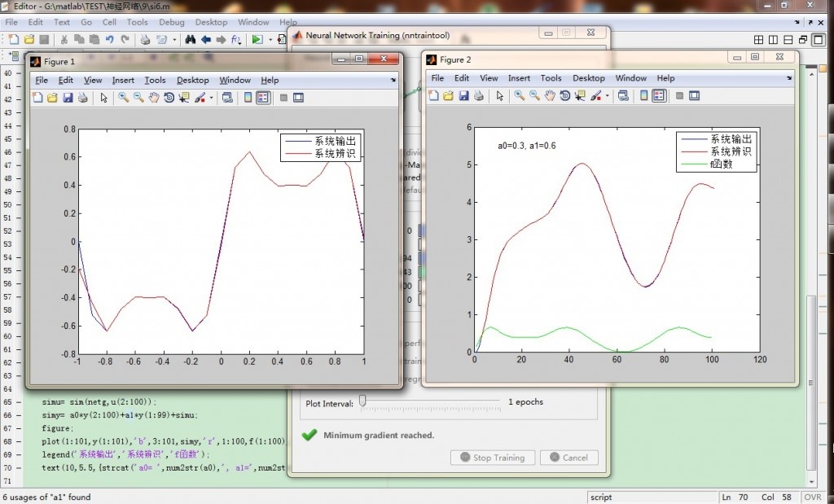This screenshot has width=834, height=504.
Task: Go forward with Editor gray arrow
Action: point(221,39)
